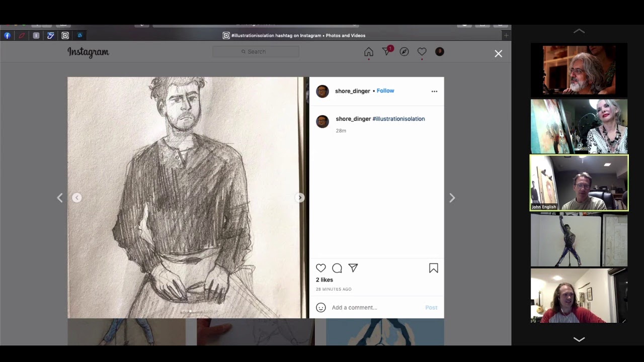Screen dimensions: 644x362
Task: Show previous image in the carousel
Action: coord(76,198)
